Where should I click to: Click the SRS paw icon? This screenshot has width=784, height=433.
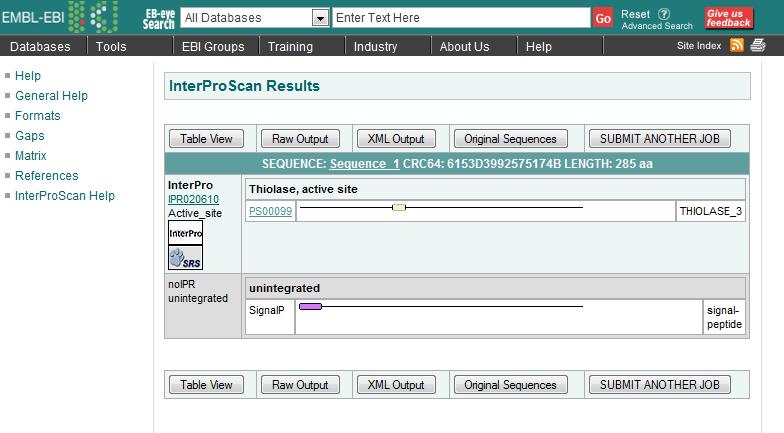click(x=185, y=258)
